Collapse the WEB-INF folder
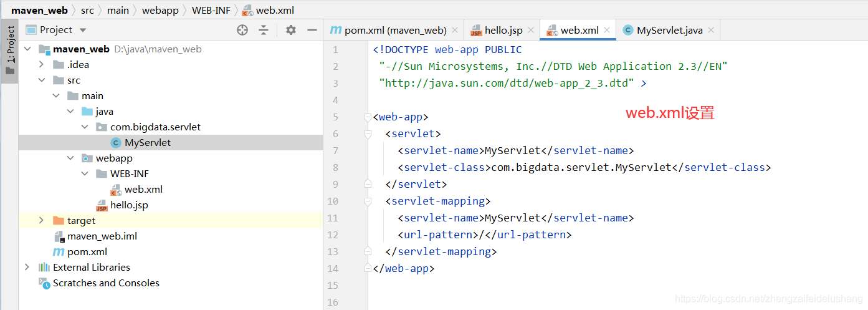Image resolution: width=868 pixels, height=310 pixels. coord(84,173)
